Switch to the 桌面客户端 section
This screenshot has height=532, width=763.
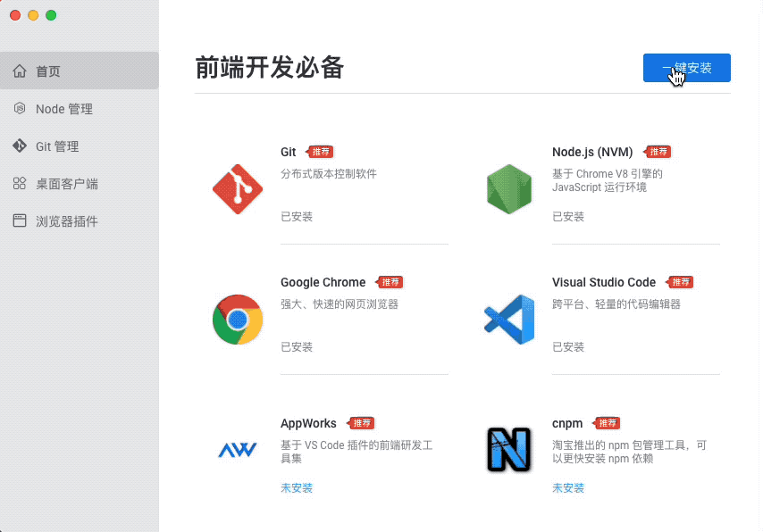click(68, 183)
